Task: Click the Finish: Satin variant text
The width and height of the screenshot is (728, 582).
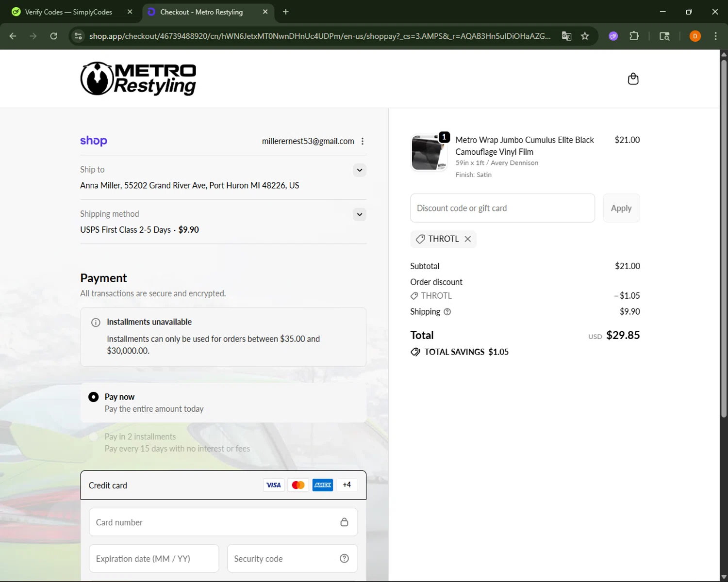Action: tap(474, 175)
